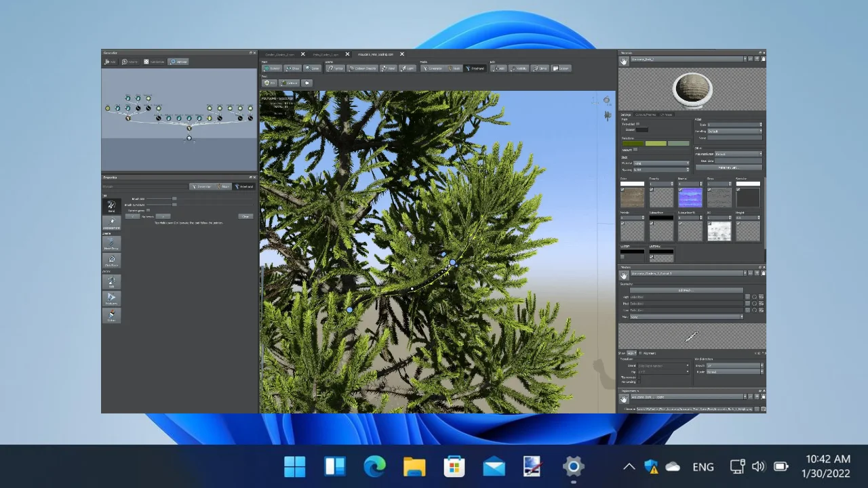Adjust the Brush curvature slider
The height and width of the screenshot is (488, 868).
174,205
